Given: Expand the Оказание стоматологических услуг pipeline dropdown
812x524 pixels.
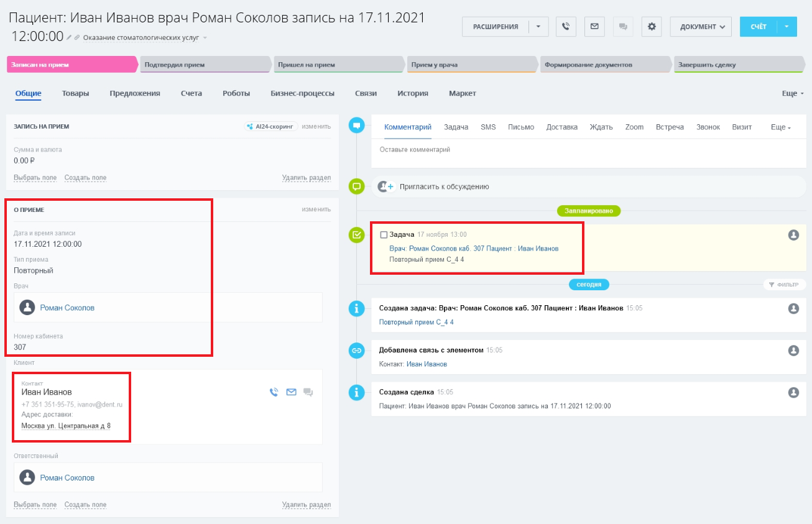Looking at the screenshot, I should point(205,38).
